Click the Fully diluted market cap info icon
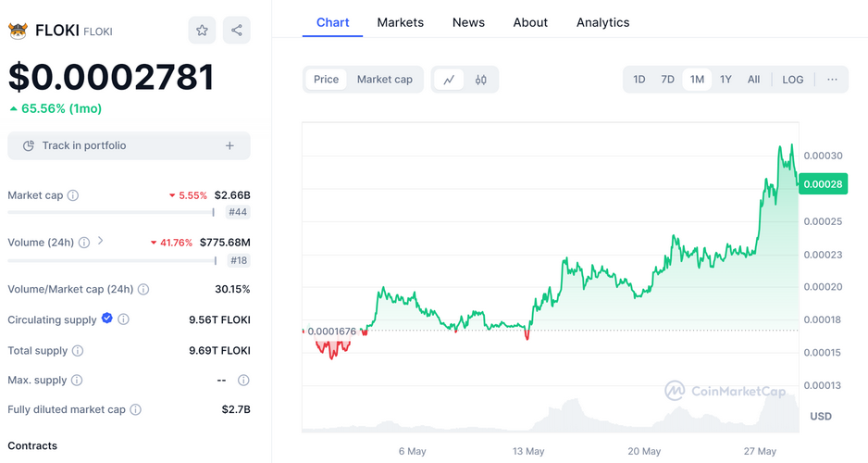This screenshot has width=868, height=463. [136, 409]
